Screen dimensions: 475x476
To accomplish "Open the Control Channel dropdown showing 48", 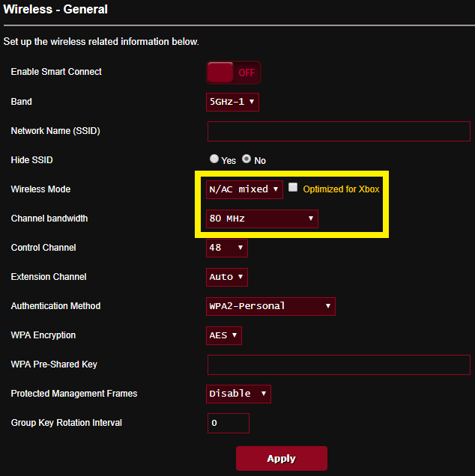I will (226, 248).
